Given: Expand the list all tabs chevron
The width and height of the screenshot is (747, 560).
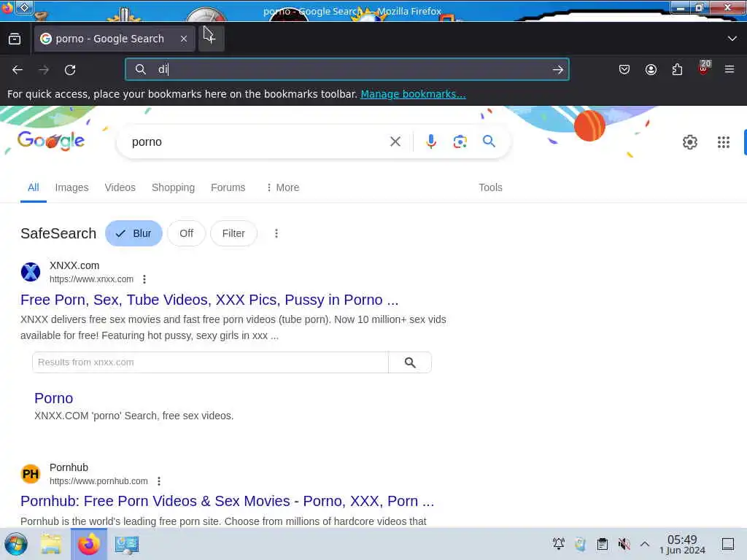Looking at the screenshot, I should (x=732, y=39).
